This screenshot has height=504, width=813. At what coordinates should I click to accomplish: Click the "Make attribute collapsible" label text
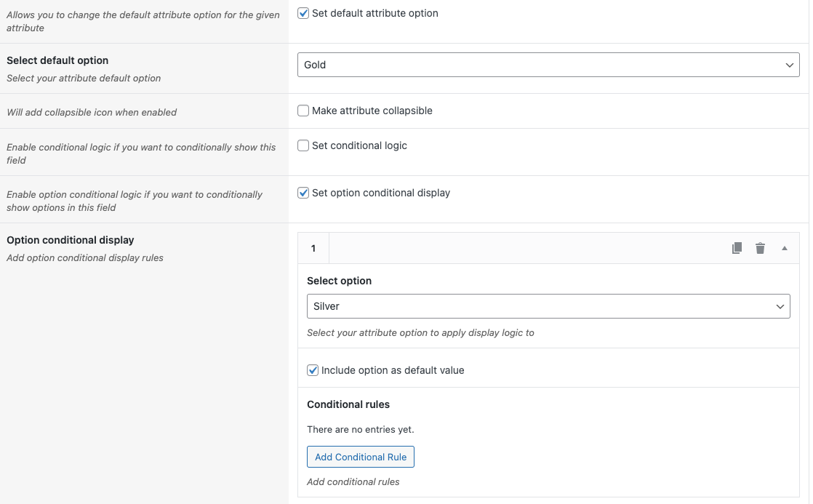pos(372,111)
